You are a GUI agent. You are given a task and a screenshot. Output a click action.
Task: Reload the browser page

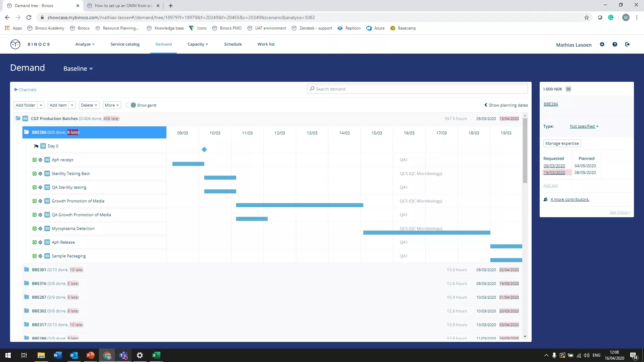(x=29, y=17)
